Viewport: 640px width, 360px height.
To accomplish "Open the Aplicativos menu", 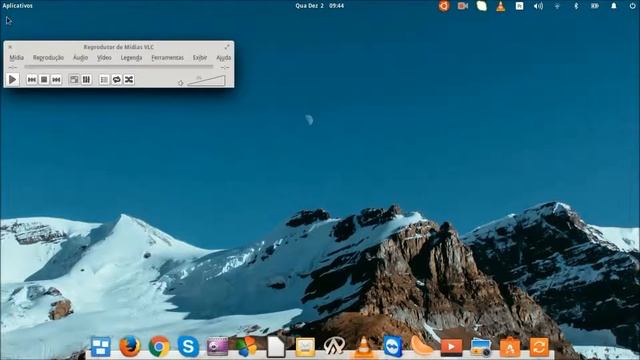I will (18, 6).
